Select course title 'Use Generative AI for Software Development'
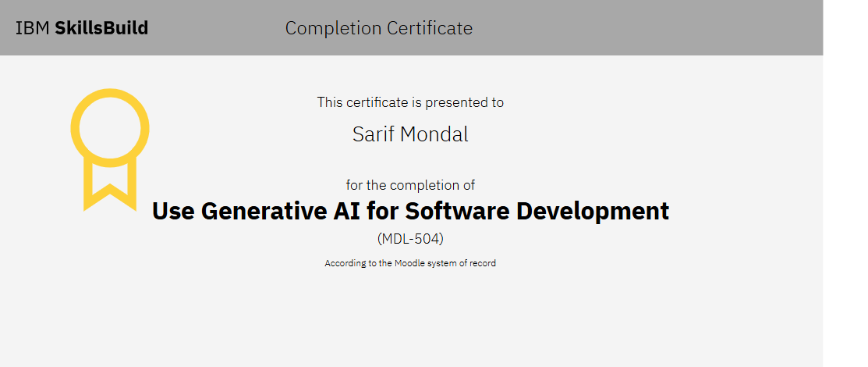This screenshot has height=367, width=868. [x=410, y=211]
